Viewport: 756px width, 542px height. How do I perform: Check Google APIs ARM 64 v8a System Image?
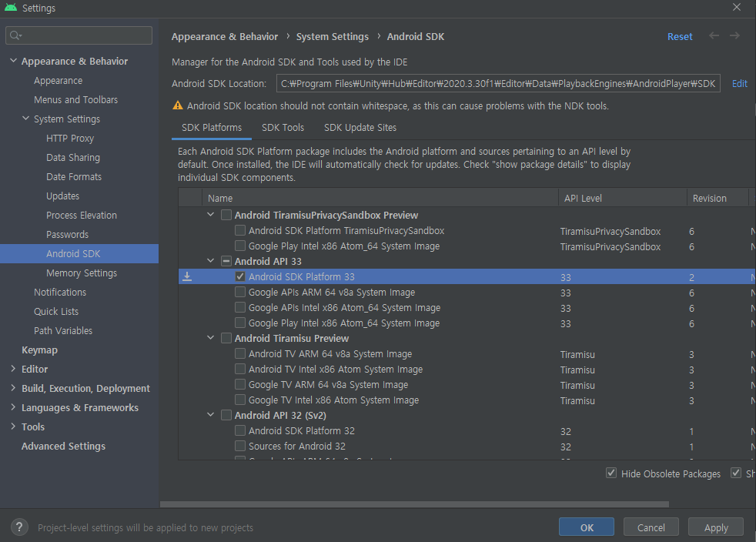pyautogui.click(x=240, y=293)
